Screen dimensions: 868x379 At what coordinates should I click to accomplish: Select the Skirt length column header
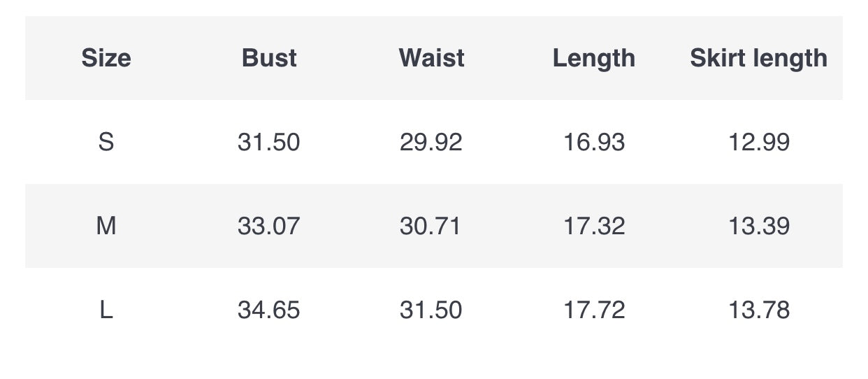pos(759,58)
